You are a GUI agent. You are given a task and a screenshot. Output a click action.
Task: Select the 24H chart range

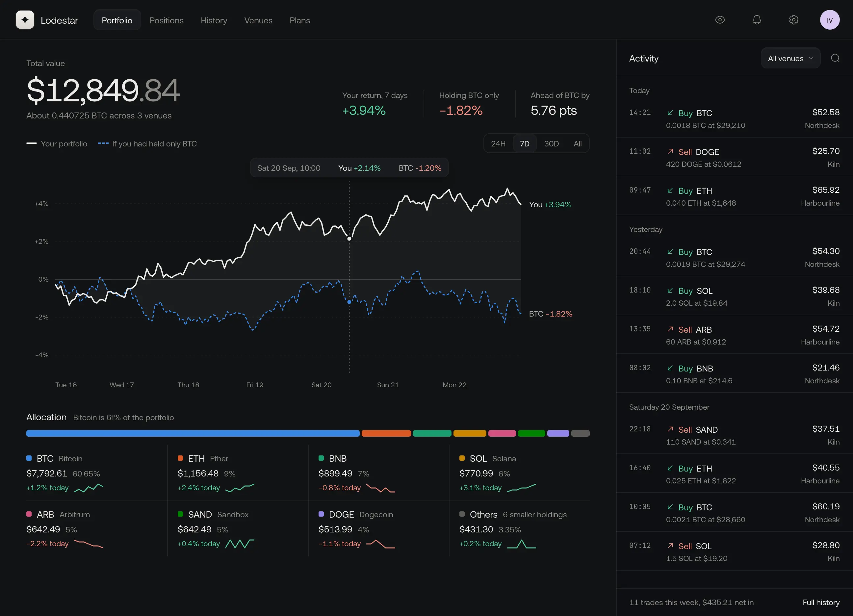click(x=498, y=144)
